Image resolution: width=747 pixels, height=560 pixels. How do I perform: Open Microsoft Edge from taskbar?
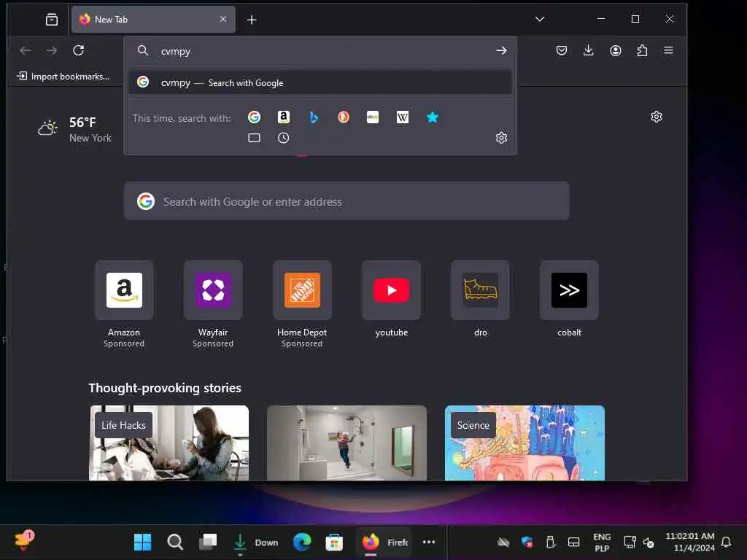point(302,542)
